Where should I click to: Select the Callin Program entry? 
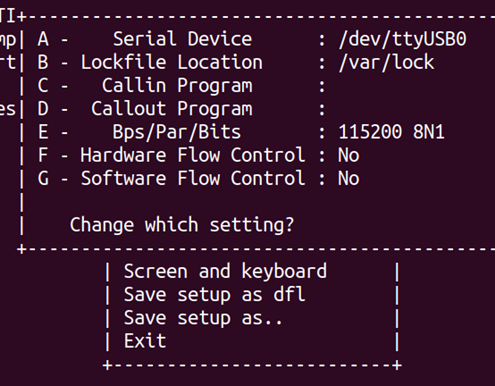pos(181,86)
